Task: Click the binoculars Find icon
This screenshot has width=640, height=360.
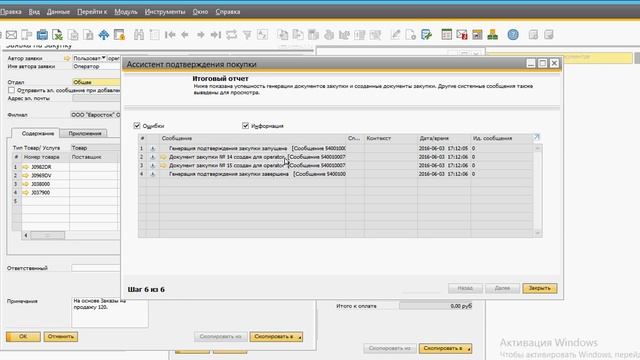Action: coord(139,35)
